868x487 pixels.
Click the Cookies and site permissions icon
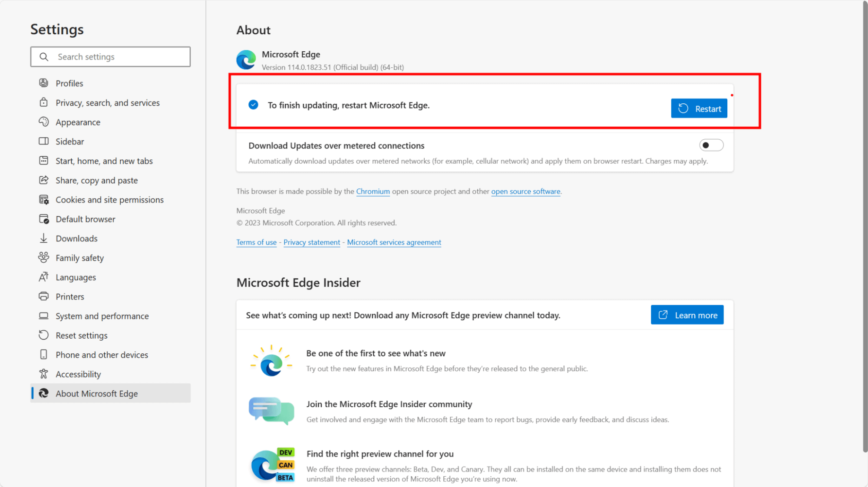[43, 200]
